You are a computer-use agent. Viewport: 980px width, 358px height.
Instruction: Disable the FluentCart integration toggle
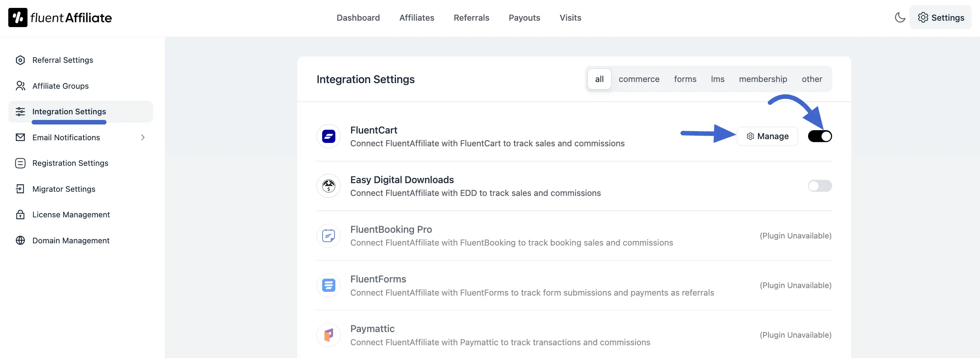(x=820, y=136)
